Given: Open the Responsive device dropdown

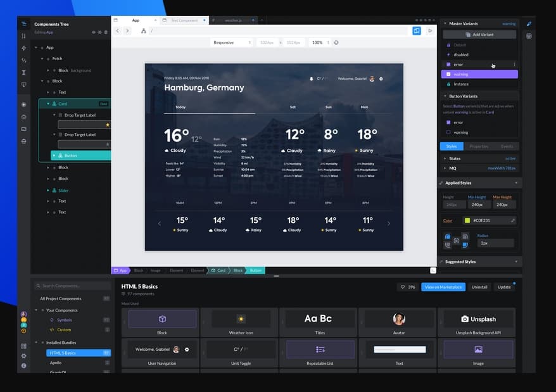Looking at the screenshot, I should click(232, 42).
